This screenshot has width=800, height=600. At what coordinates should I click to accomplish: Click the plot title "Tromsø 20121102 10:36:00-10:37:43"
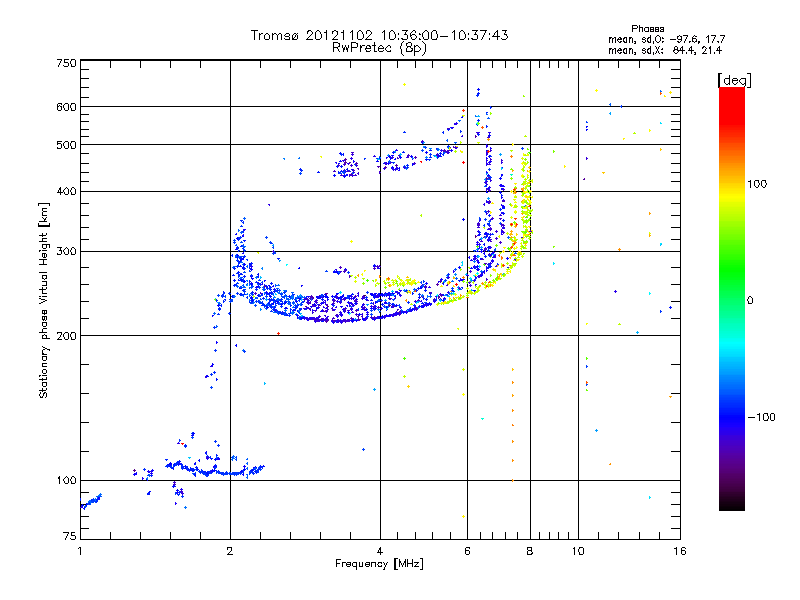(x=379, y=35)
